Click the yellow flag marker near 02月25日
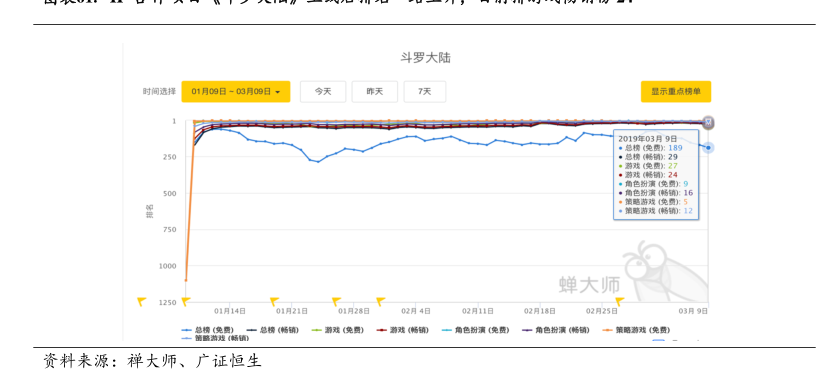This screenshot has height=372, width=829. [620, 302]
